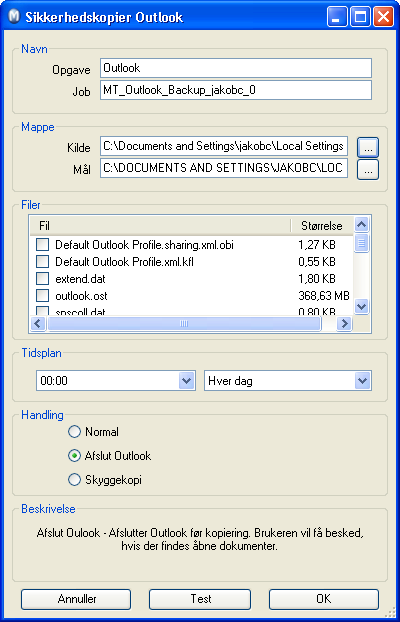This screenshot has height=622, width=400.
Task: Click the 0,55 KB size value
Action: tap(317, 262)
